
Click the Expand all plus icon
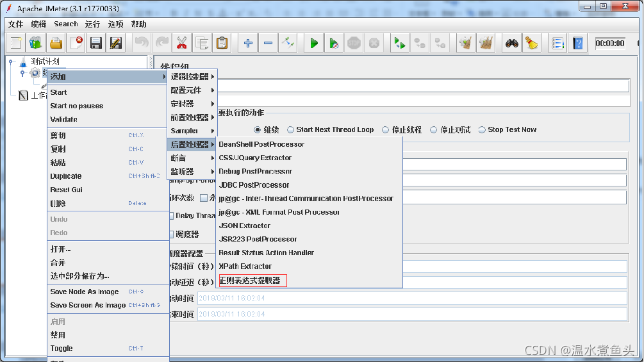tap(248, 43)
